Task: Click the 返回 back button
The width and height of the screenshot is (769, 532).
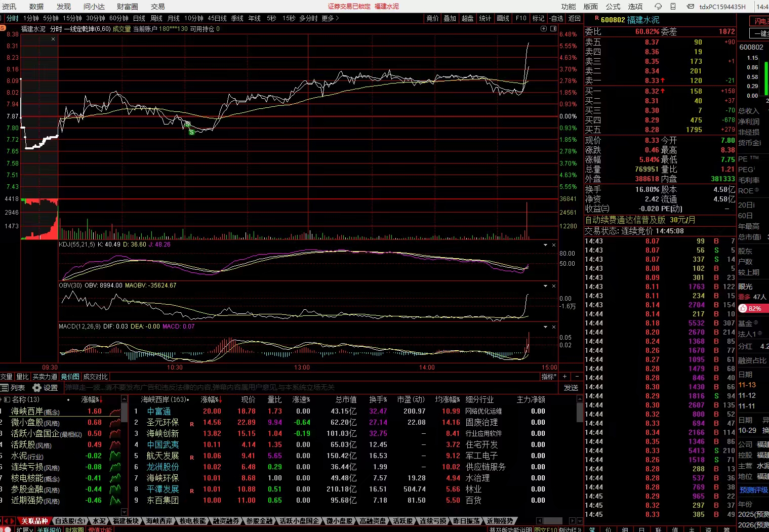Action: (574, 18)
